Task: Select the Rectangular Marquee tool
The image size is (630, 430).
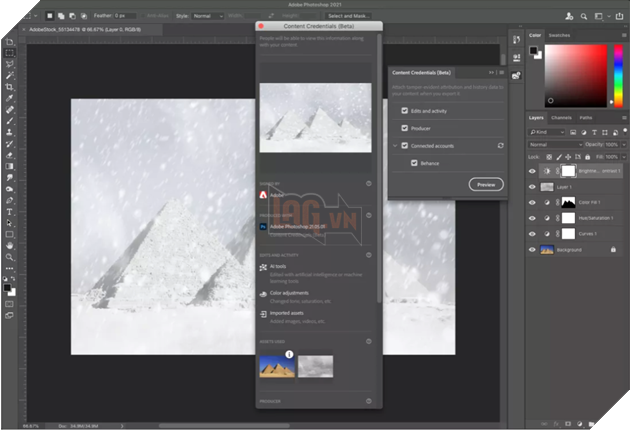Action: tap(10, 53)
